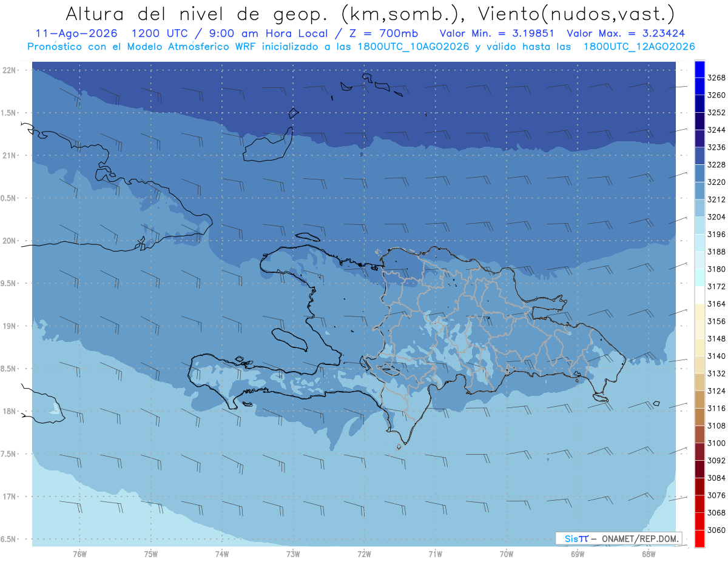The width and height of the screenshot is (728, 562).
Task: Click the '3108' color bar value
Action: [716, 426]
